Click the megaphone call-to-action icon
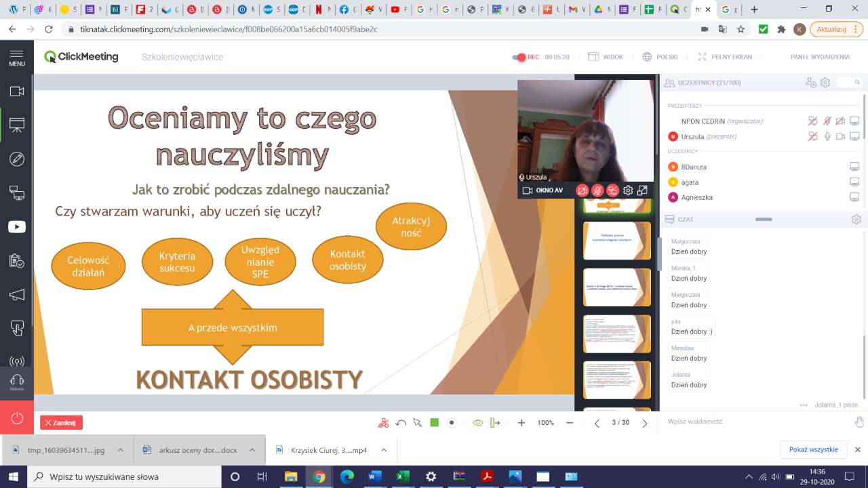868x488 pixels. pyautogui.click(x=17, y=295)
